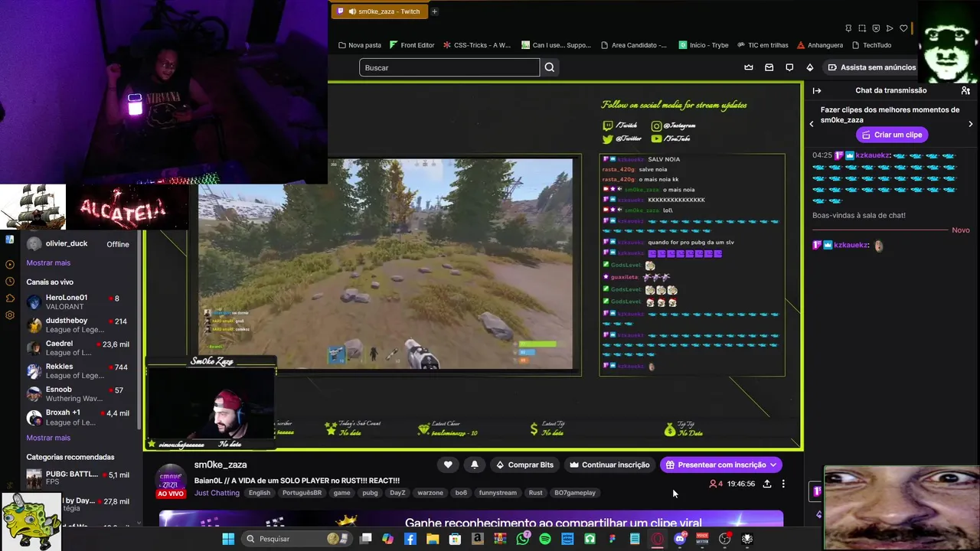Open Windows Start menu

coord(228,539)
